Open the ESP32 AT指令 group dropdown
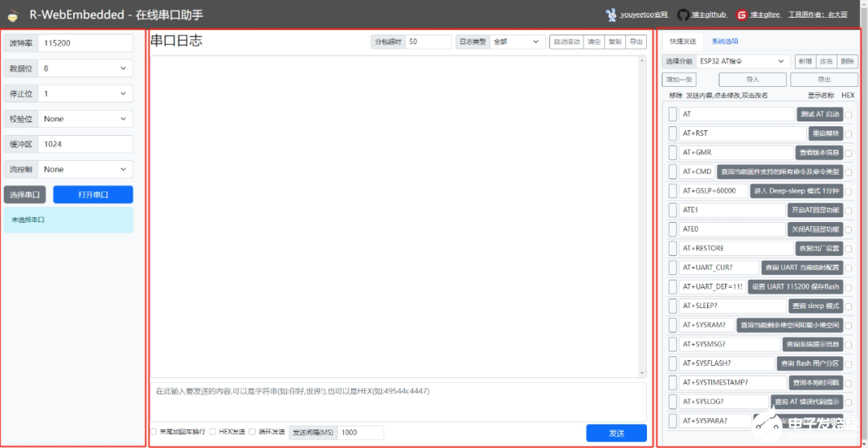This screenshot has height=448, width=868. point(743,61)
